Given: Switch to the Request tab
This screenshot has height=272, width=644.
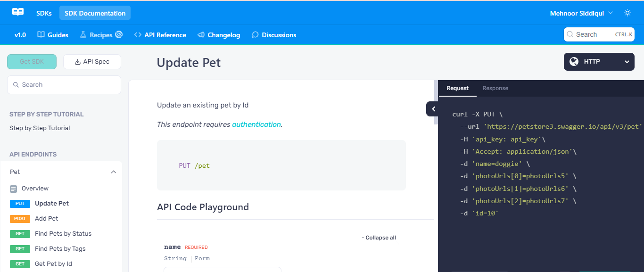Looking at the screenshot, I should pyautogui.click(x=457, y=88).
